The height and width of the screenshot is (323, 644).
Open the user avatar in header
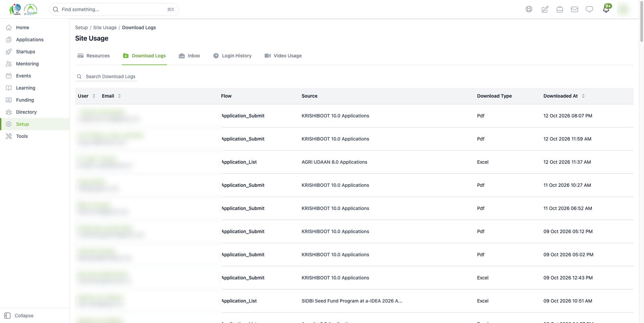pyautogui.click(x=623, y=9)
